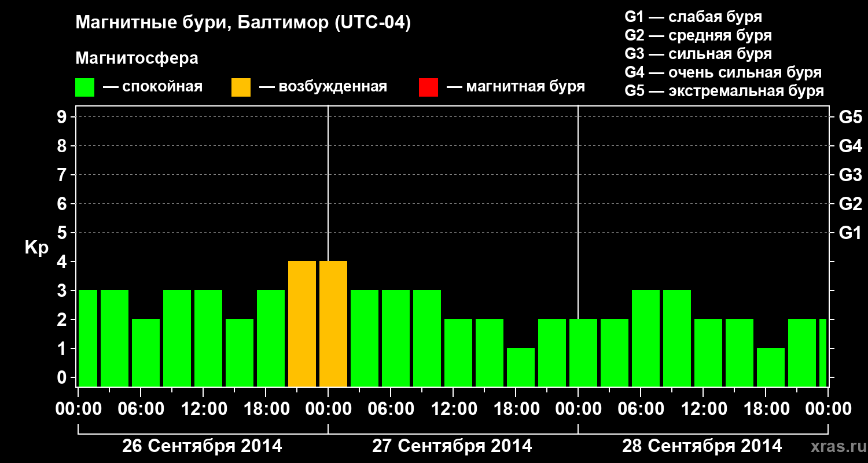Screen dimensions: 868x463
Task: Click the Kp 1 bar on 27 September
Action: point(521,367)
